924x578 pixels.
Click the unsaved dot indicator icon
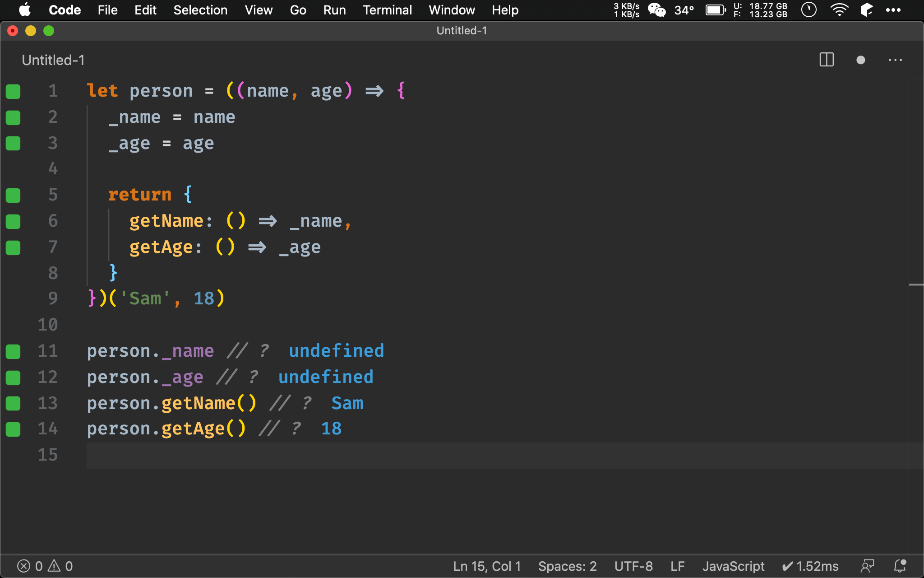[x=861, y=61]
